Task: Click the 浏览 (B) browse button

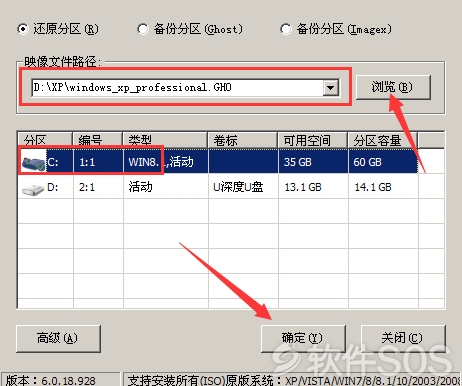Action: pyautogui.click(x=393, y=87)
